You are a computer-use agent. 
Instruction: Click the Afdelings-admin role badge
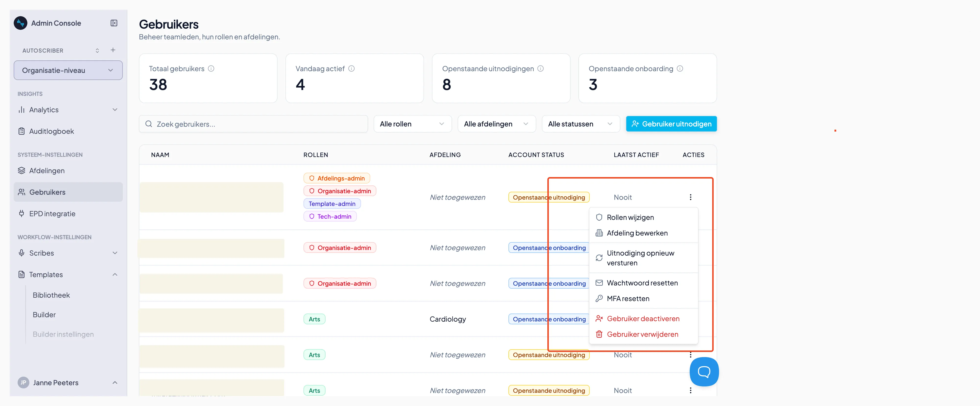[x=337, y=178]
